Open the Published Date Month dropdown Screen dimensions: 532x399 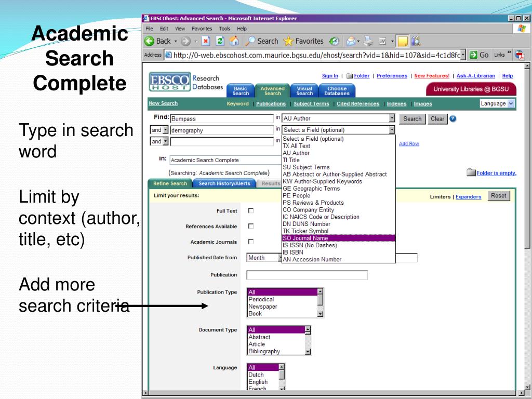(x=264, y=258)
